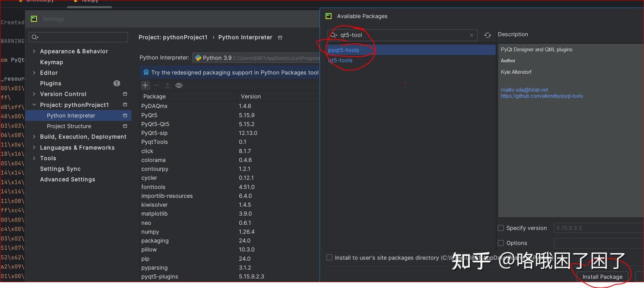
Task: Open the pyqt5-tools GitHub link
Action: tap(542, 96)
